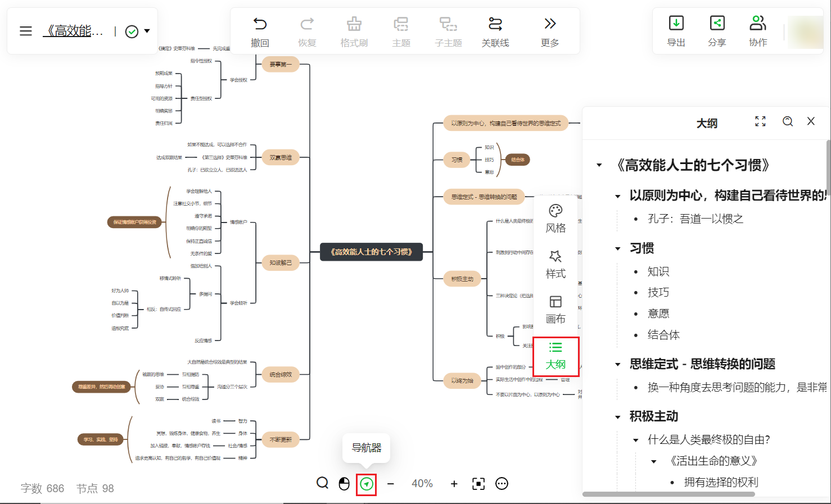This screenshot has width=831, height=504.
Task: Show more toolbar options (更多)
Action: point(550,24)
